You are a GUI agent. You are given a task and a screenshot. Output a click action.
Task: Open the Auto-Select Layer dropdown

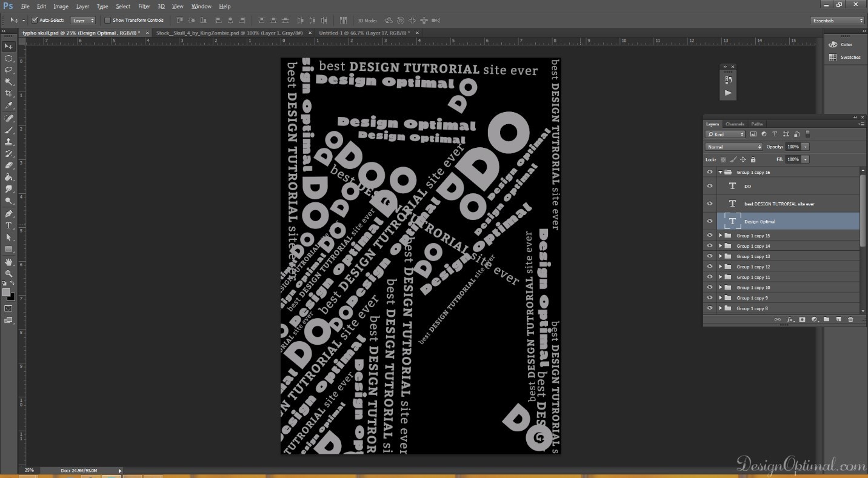(x=83, y=20)
